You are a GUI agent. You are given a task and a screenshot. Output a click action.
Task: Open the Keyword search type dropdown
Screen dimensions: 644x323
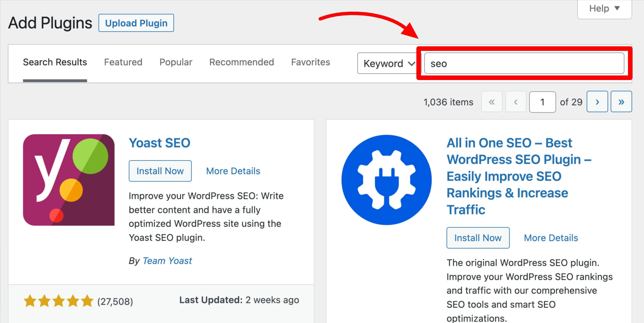pyautogui.click(x=388, y=63)
